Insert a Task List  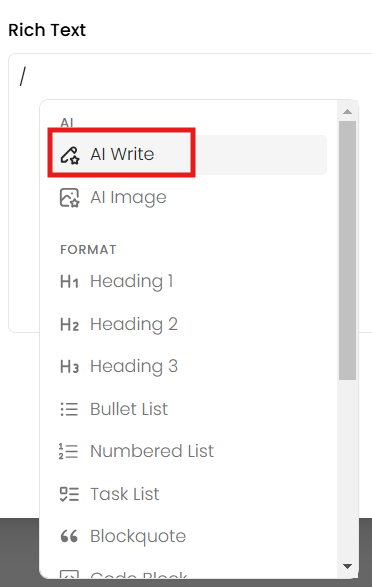189,494
